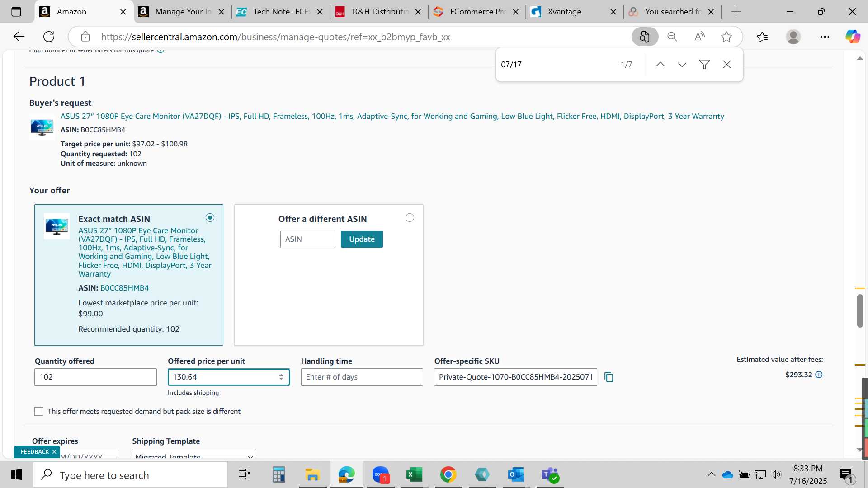Open ASUS monitor buyer's request link
The width and height of the screenshot is (868, 488).
point(392,117)
